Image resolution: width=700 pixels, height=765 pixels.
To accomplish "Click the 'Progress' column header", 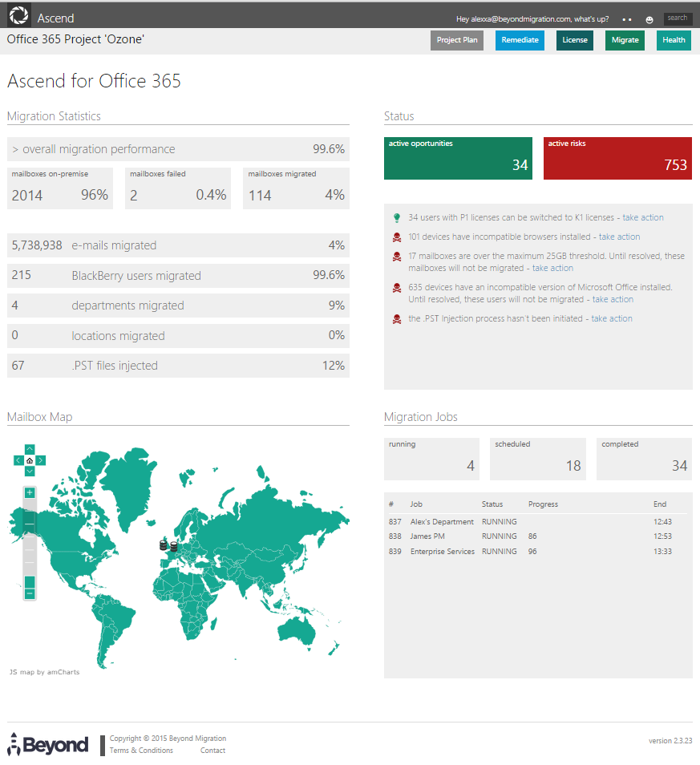I will tap(543, 504).
